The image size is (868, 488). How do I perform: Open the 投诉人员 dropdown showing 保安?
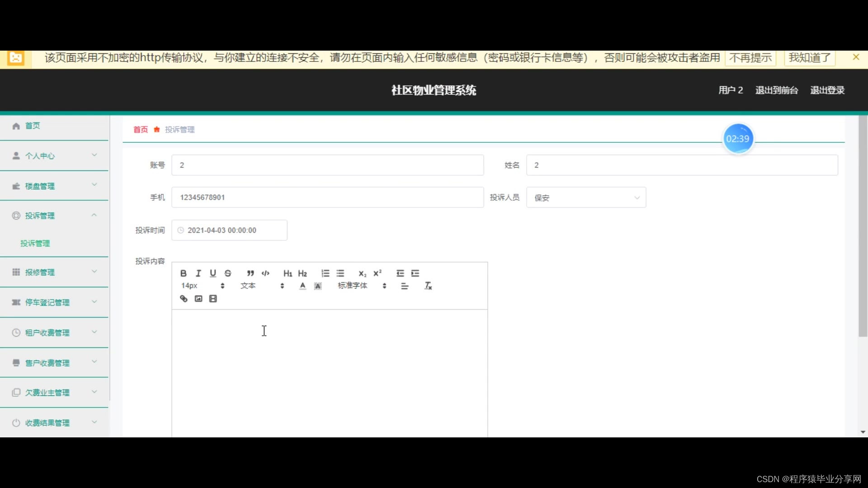point(586,198)
